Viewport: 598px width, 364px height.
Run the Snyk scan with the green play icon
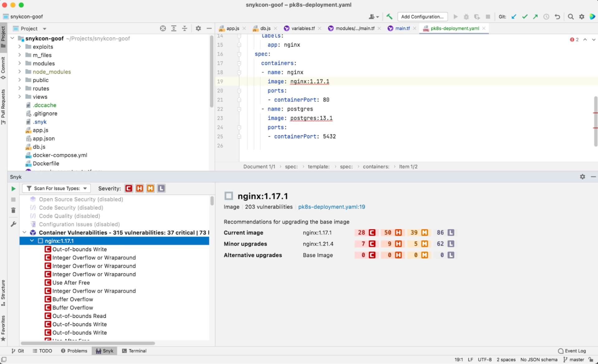coord(13,189)
